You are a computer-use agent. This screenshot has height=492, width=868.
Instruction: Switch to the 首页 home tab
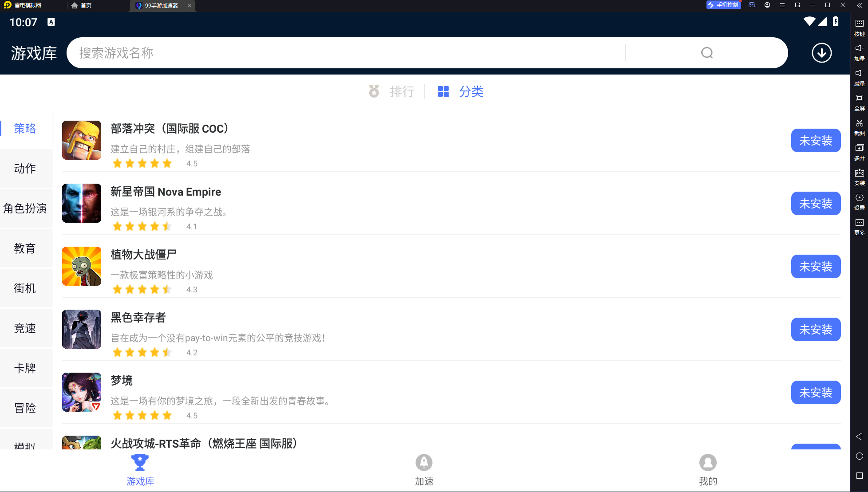(x=82, y=5)
